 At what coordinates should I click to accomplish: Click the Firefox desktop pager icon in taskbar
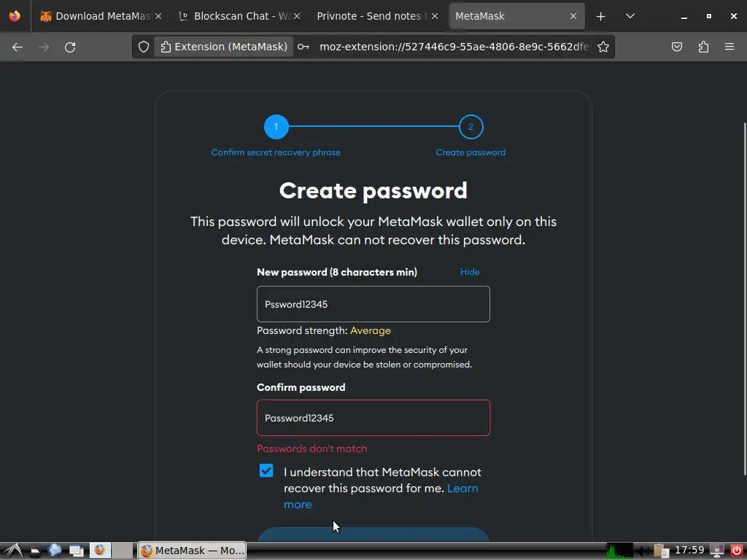pyautogui.click(x=100, y=551)
